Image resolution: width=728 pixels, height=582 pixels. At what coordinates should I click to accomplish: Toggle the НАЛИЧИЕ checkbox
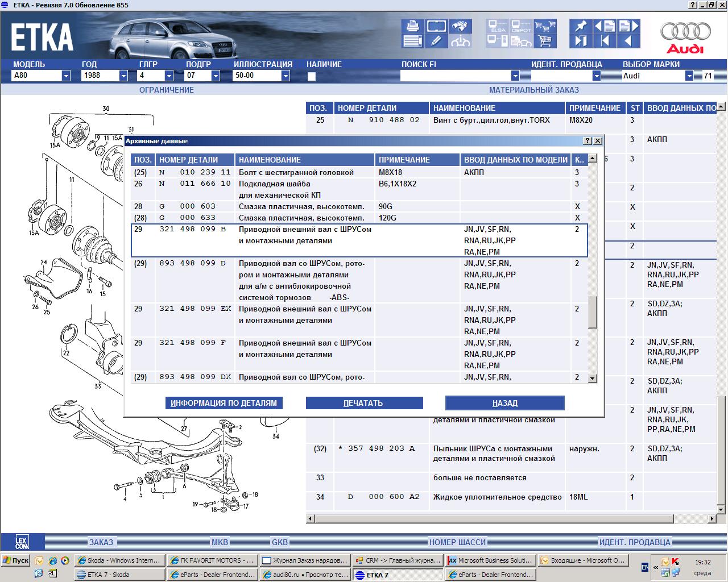[x=311, y=76]
